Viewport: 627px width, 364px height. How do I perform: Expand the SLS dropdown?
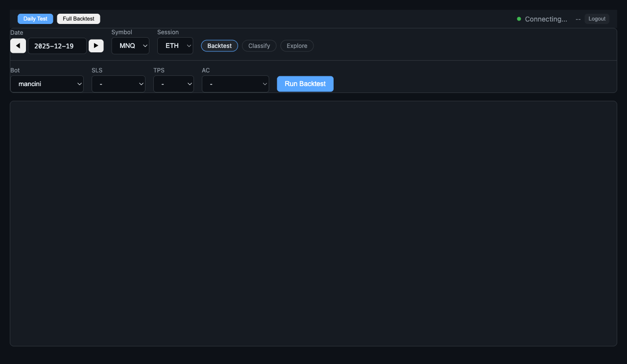tap(118, 84)
